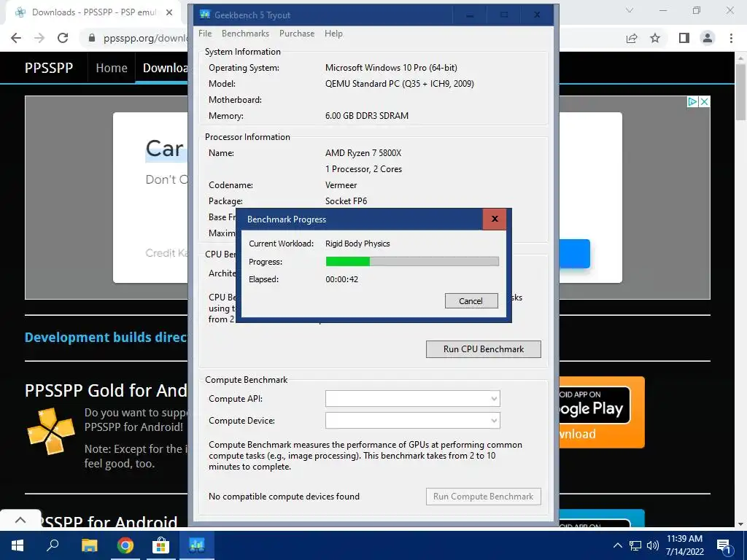Click the '00:00:42' elapsed time value
Viewport: 747px width, 560px height.
[x=342, y=279]
